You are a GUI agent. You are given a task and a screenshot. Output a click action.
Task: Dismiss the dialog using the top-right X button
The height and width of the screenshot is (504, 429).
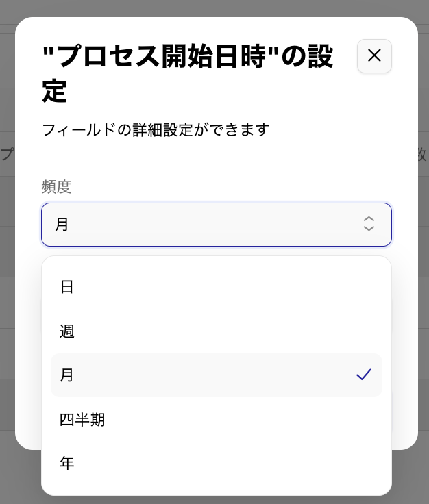[374, 56]
